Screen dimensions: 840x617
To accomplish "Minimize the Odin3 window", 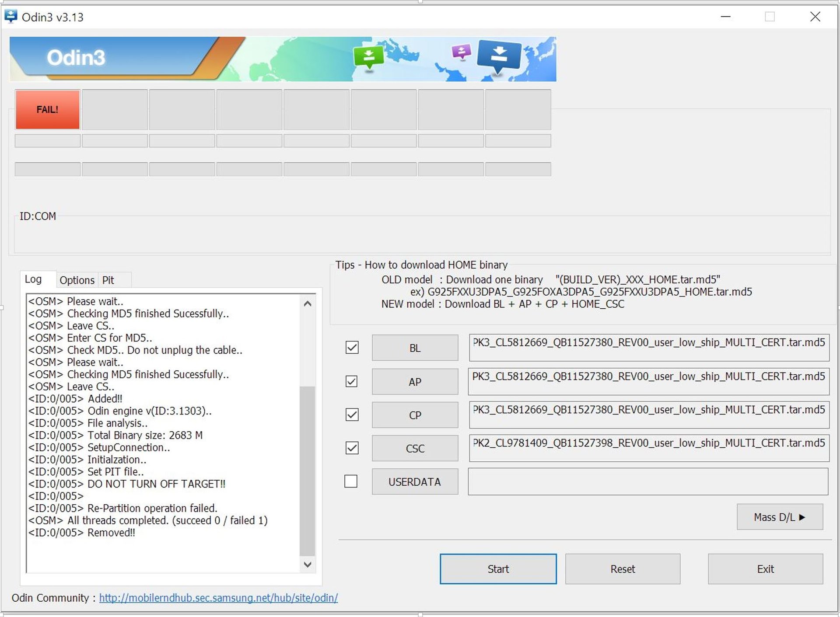I will click(726, 17).
